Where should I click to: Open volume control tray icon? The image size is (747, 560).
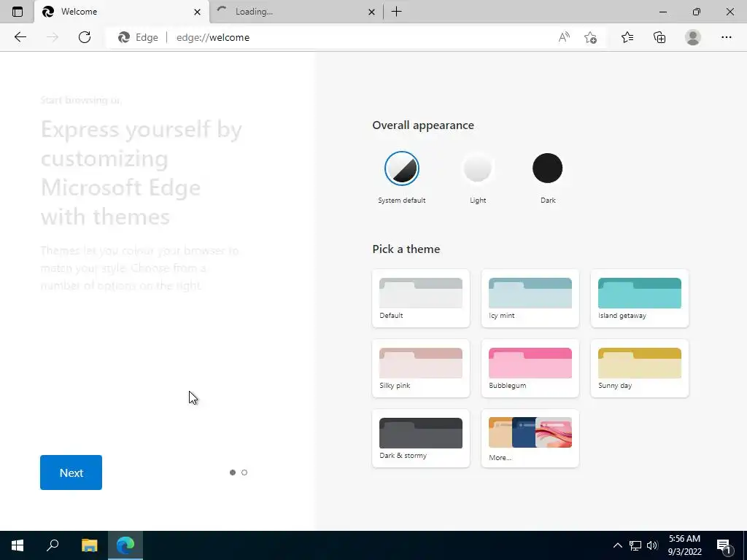652,545
